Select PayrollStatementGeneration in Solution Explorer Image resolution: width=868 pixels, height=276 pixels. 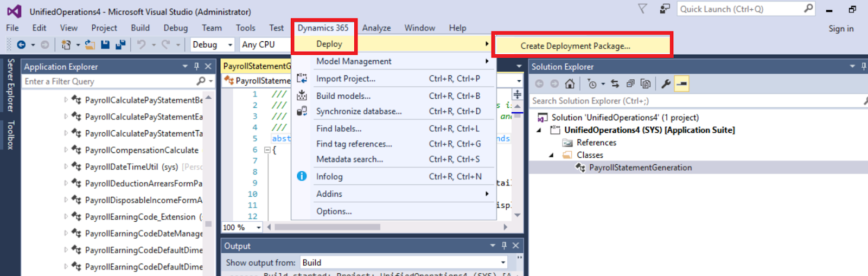coord(640,168)
